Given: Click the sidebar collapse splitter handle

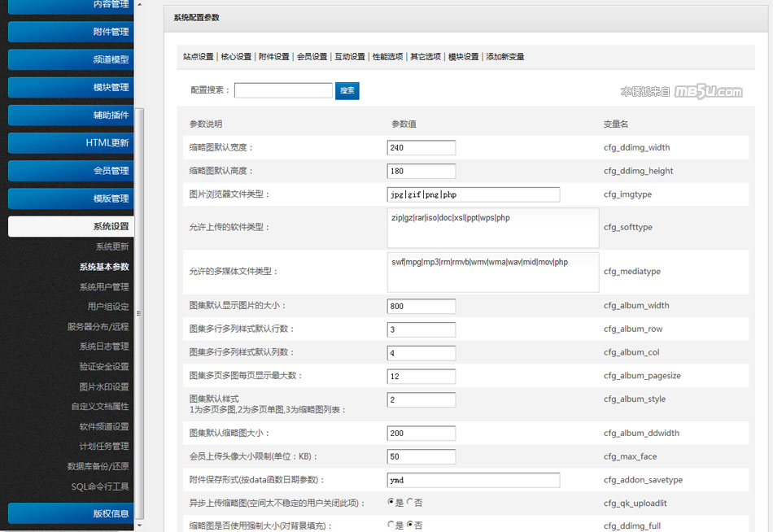Looking at the screenshot, I should pos(138,313).
